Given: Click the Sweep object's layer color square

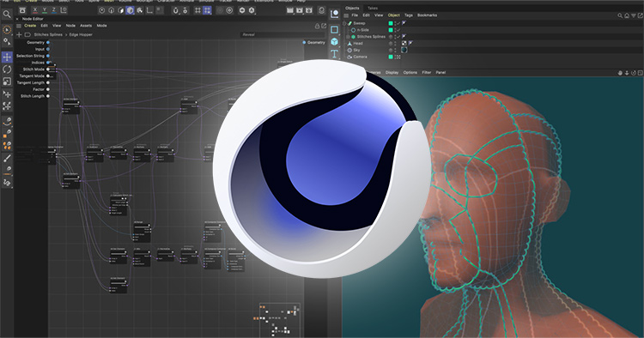Looking at the screenshot, I should [391, 23].
